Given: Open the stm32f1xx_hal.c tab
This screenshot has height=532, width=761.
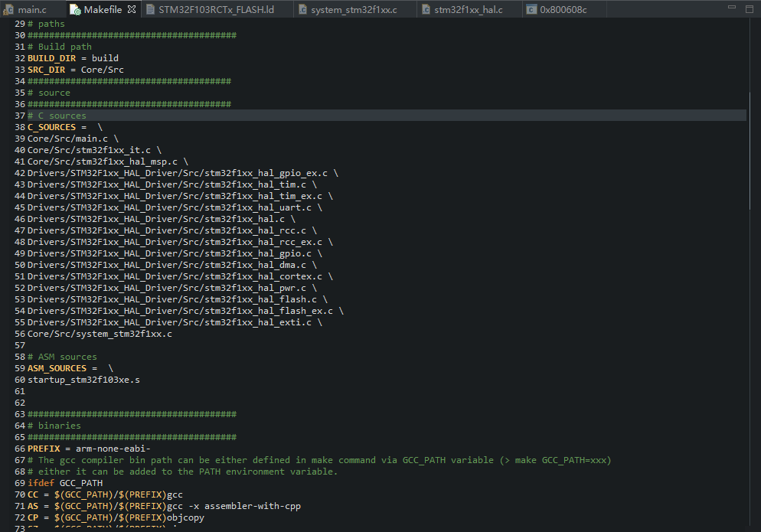Looking at the screenshot, I should (x=467, y=10).
